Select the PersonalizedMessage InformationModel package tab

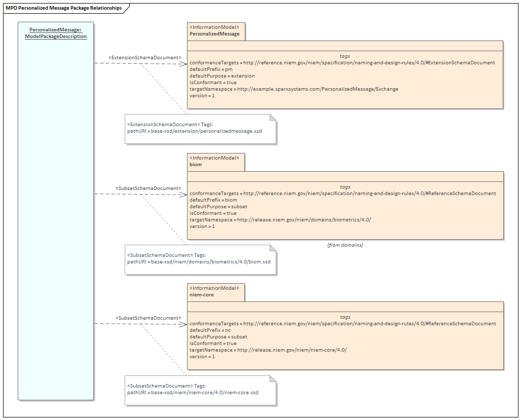point(216,31)
